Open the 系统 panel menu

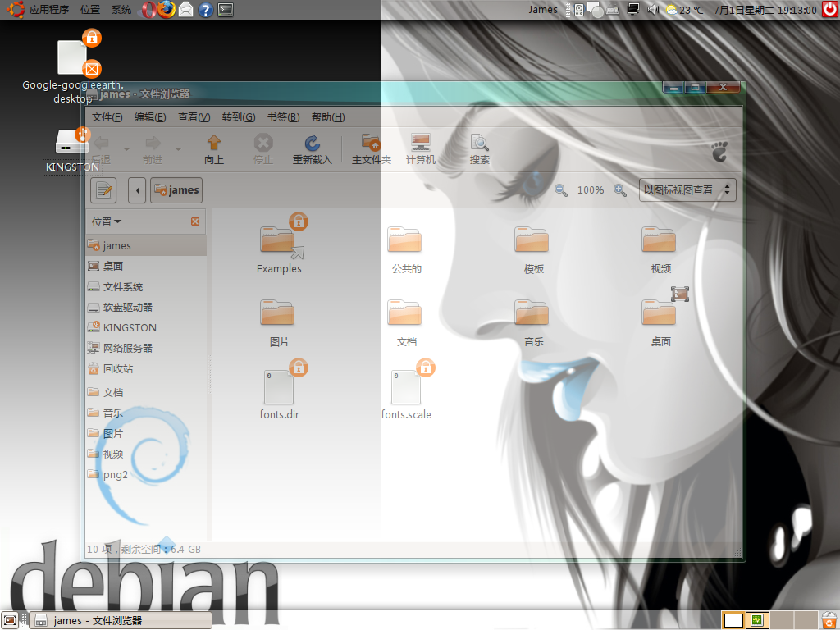(121, 10)
